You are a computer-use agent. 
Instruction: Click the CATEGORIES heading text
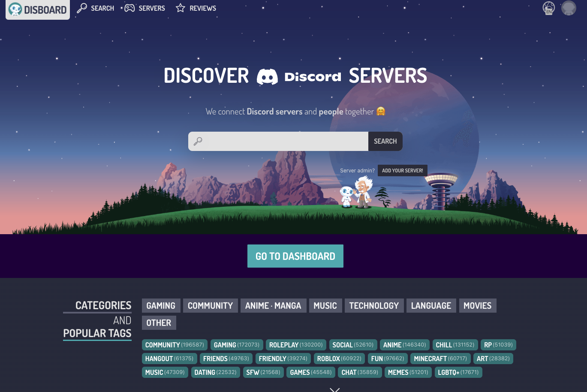[x=103, y=305]
